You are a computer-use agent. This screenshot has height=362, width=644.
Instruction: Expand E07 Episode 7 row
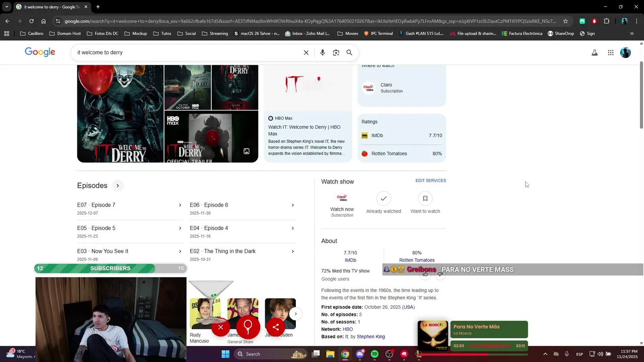(x=129, y=208)
